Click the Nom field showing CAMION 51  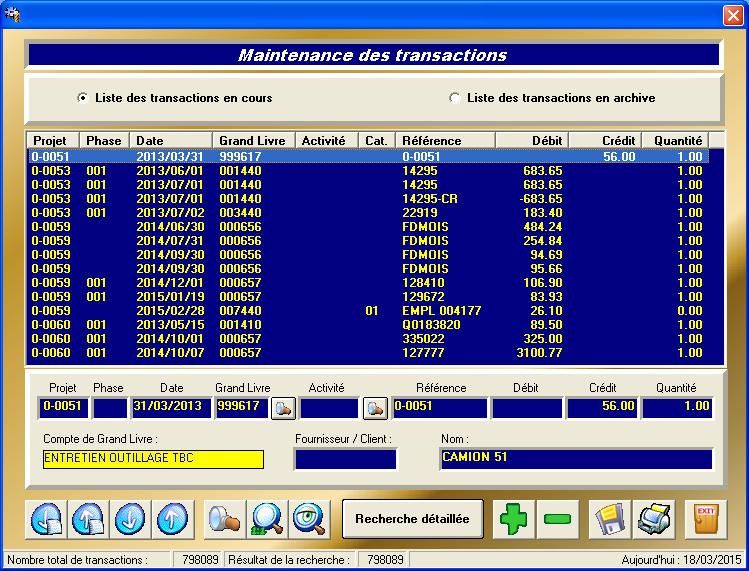click(x=576, y=459)
